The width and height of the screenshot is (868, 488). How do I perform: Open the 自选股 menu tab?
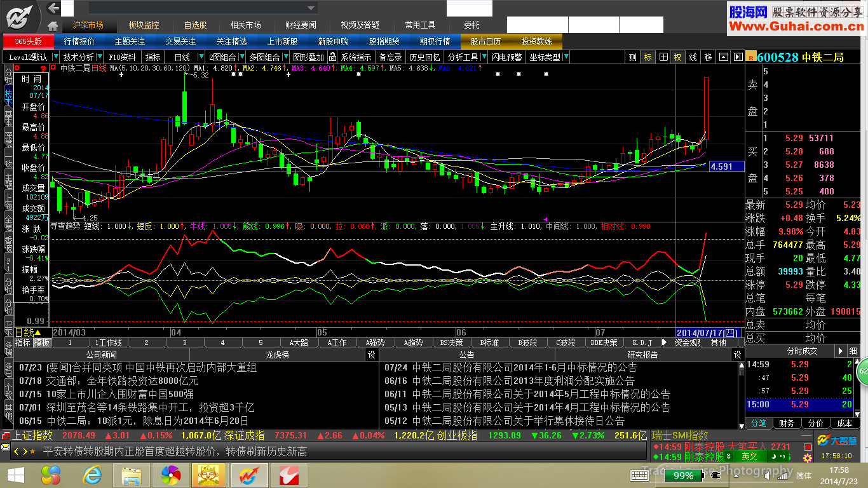pos(195,25)
